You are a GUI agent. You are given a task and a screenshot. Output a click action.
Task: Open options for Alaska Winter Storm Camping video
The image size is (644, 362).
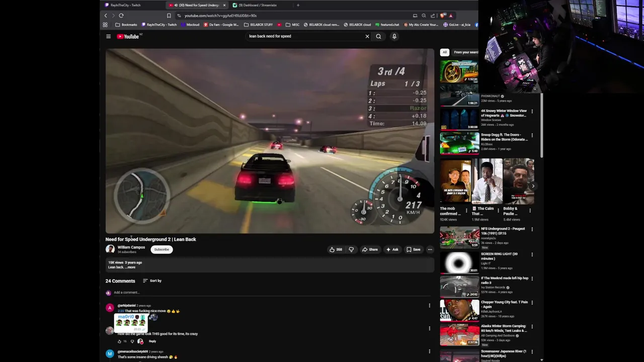532,327
